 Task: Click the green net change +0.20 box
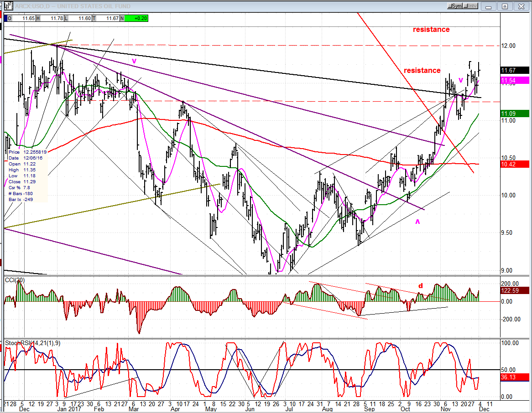136,18
